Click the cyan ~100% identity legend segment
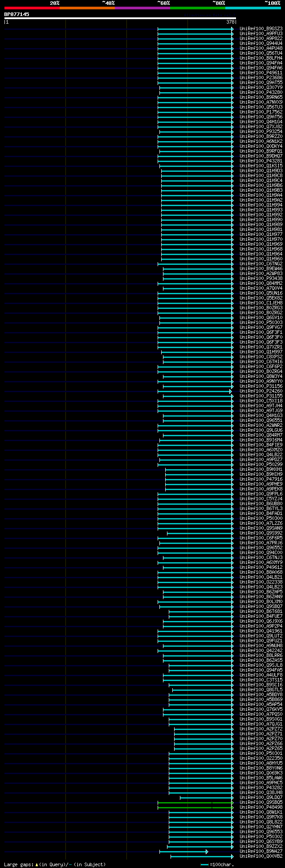Viewport: 285px width, 868px height. coord(253,8)
